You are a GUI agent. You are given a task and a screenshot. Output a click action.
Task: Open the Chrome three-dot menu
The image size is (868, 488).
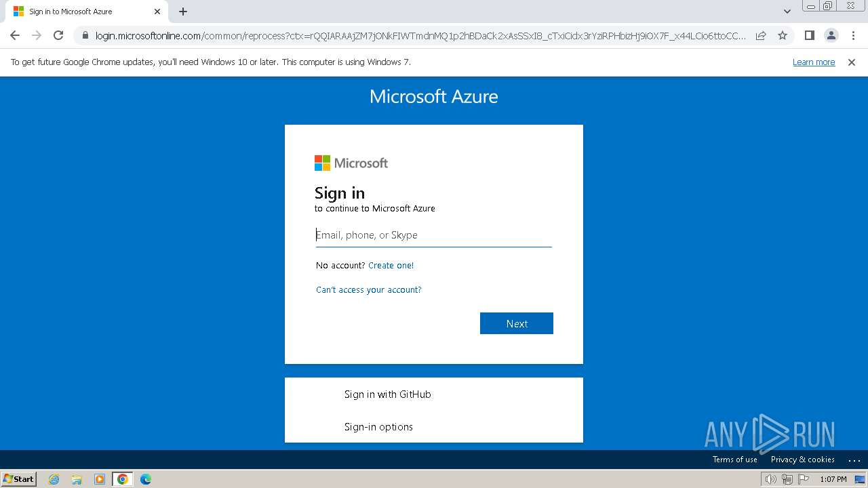(852, 35)
